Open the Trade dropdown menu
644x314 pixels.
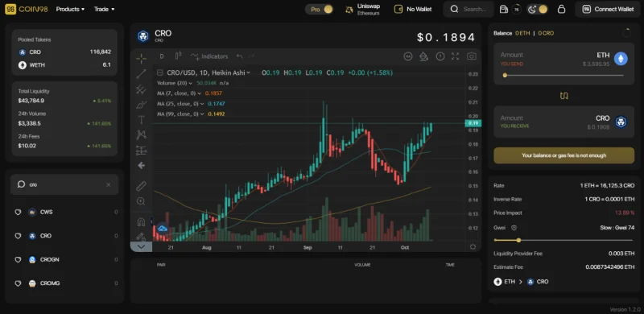(104, 9)
